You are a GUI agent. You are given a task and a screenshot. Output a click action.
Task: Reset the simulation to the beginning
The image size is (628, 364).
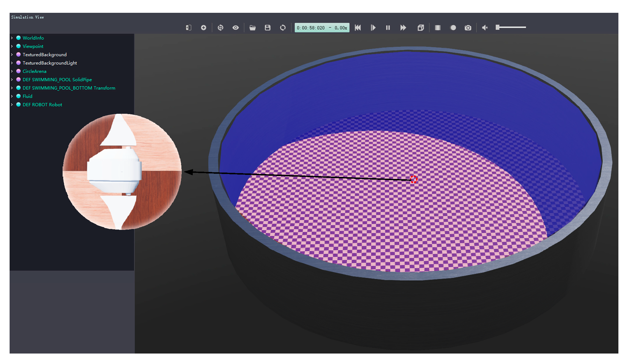(358, 28)
